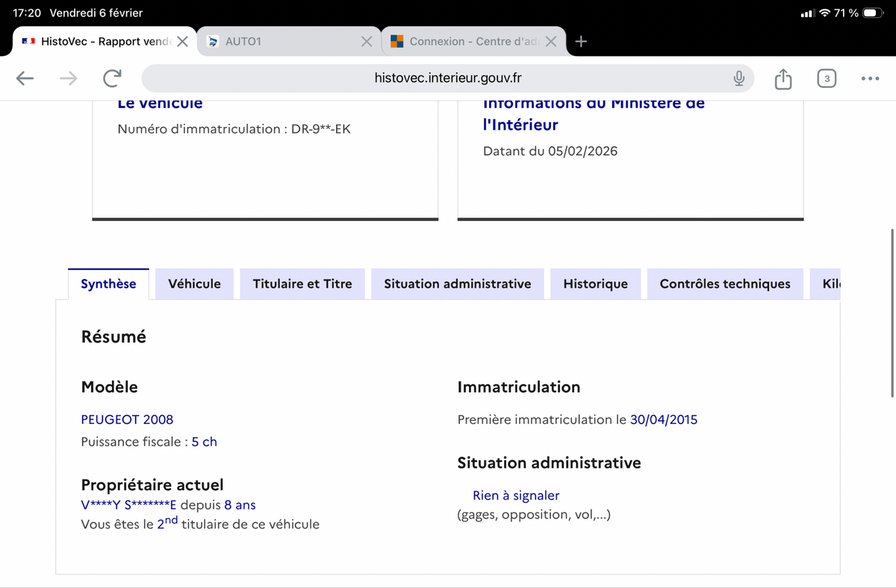
Task: Close the HistoVec tab
Action: [x=182, y=42]
